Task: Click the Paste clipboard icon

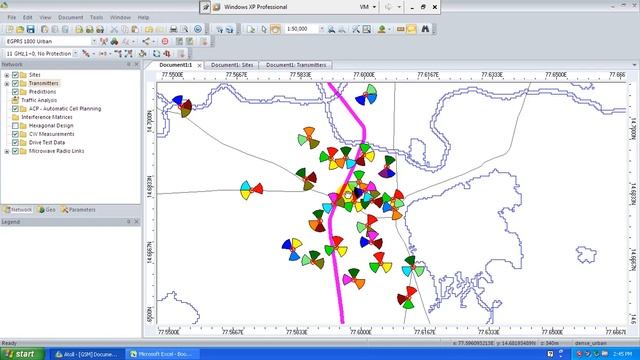Action: (134, 29)
